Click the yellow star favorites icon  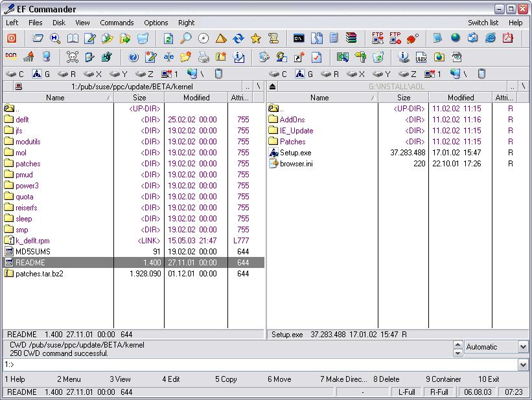[256, 38]
